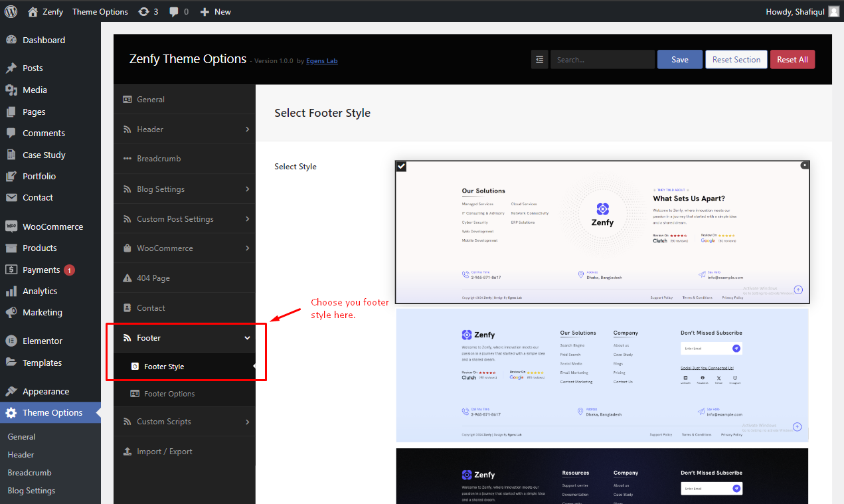844x504 pixels.
Task: Click the Pages icon in sidebar
Action: 11,112
